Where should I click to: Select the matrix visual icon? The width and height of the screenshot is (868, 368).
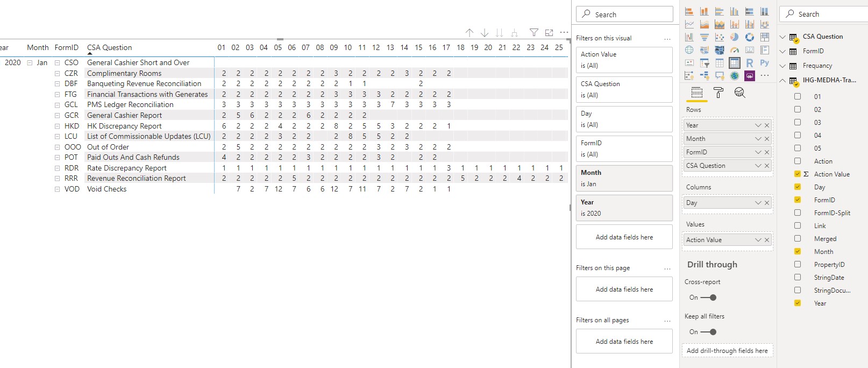click(x=734, y=63)
